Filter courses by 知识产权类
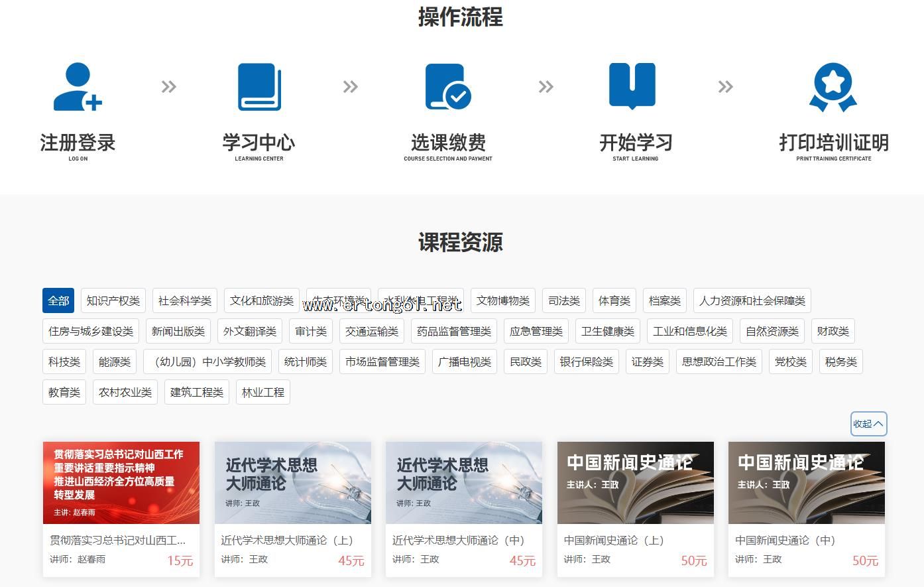Viewport: 924px width, 587px height. (113, 300)
